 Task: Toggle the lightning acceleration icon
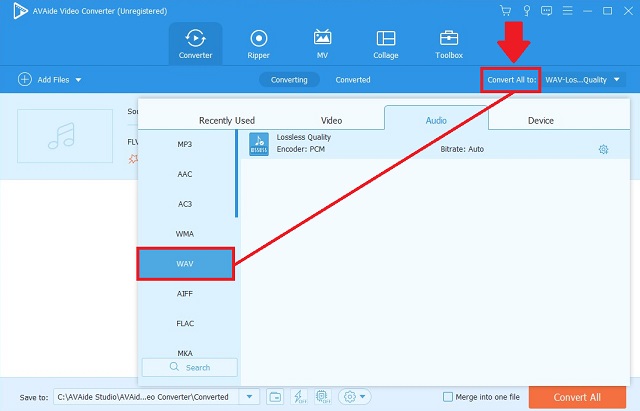[299, 397]
